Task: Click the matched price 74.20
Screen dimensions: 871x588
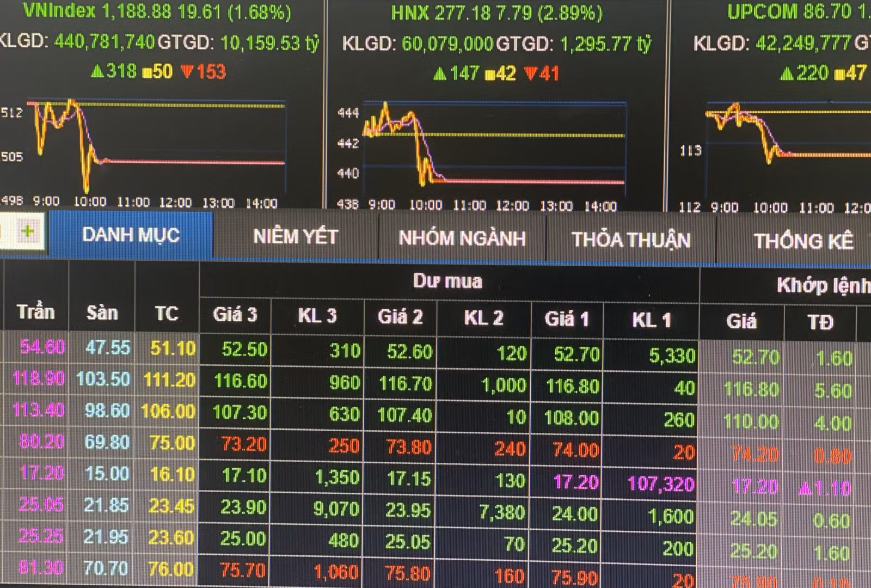Action: [755, 453]
